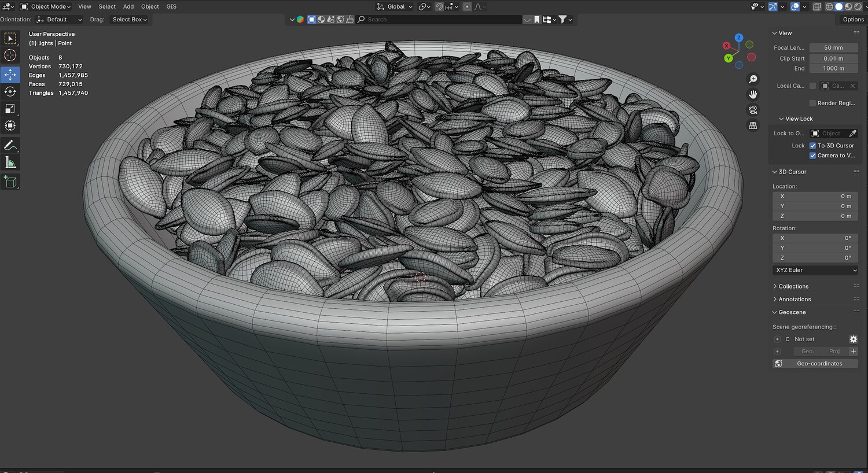The height and width of the screenshot is (473, 868).
Task: Open the Orientation Default dropdown
Action: (x=59, y=20)
